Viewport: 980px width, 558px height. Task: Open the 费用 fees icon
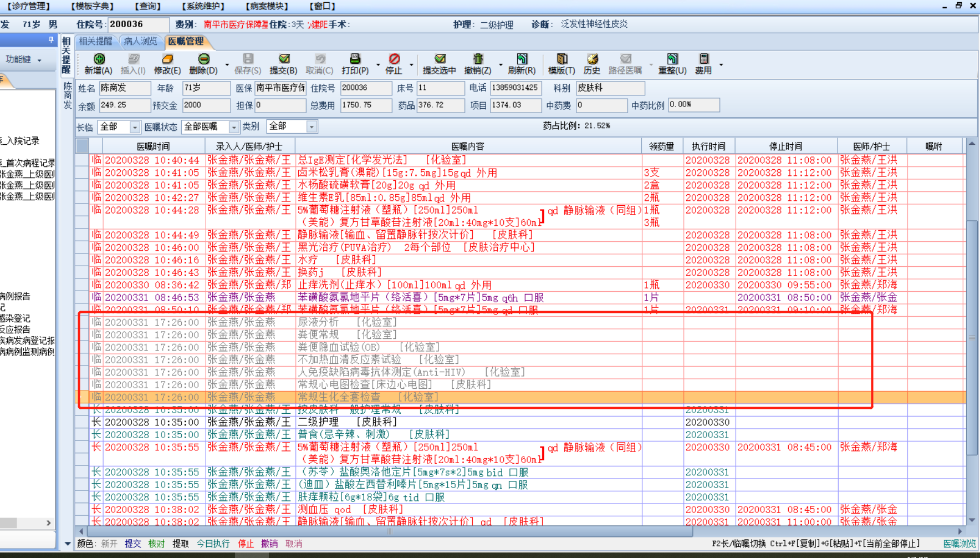click(703, 59)
